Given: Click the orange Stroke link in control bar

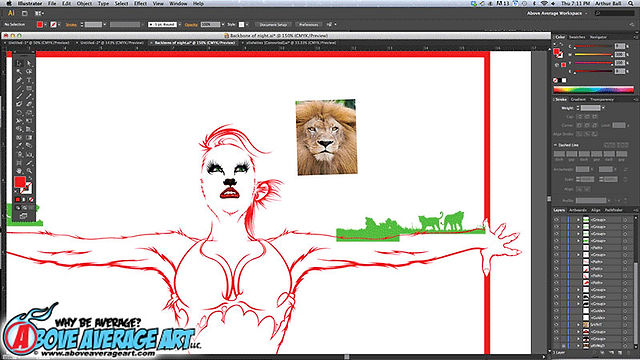Looking at the screenshot, I should coord(71,24).
